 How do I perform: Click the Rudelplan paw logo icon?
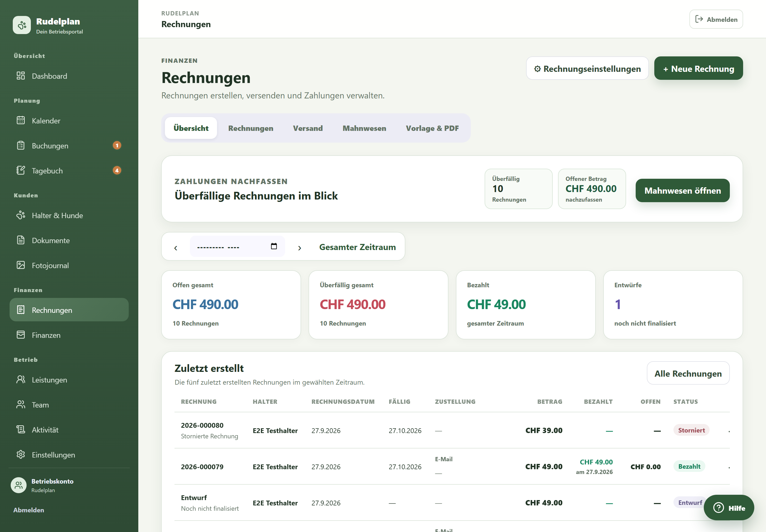pos(22,25)
